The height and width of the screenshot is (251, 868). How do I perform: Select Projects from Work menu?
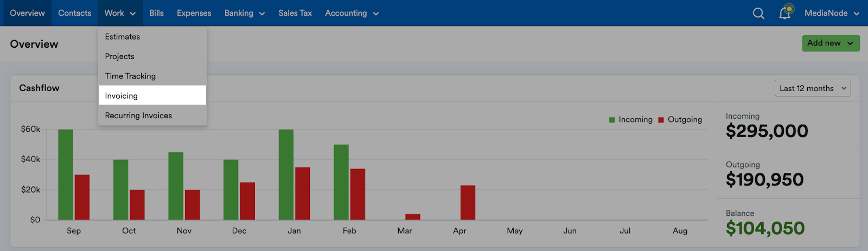coord(152,56)
